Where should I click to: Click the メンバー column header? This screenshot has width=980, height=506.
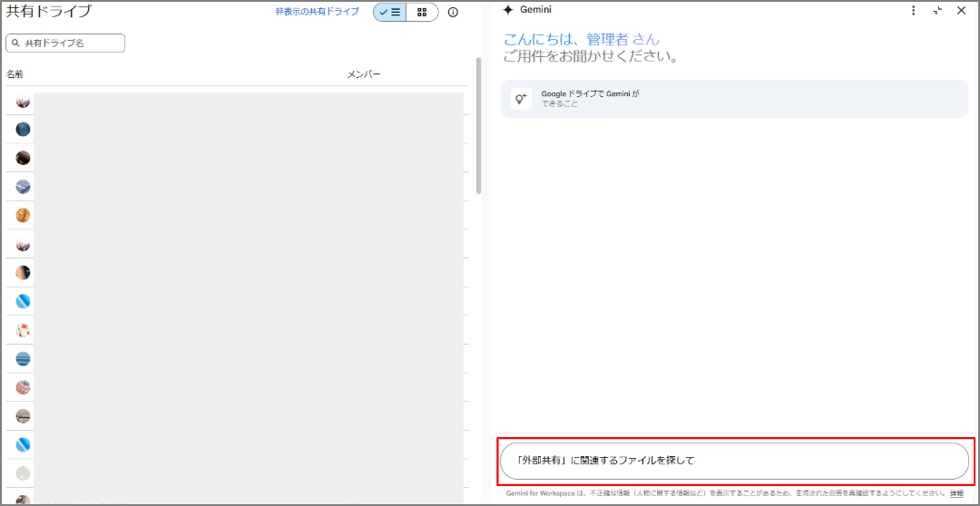tap(364, 74)
